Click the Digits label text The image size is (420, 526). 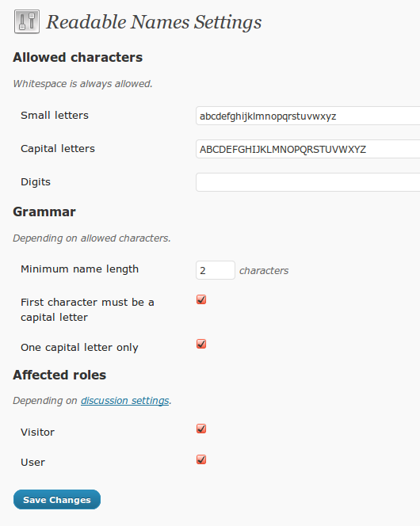36,182
